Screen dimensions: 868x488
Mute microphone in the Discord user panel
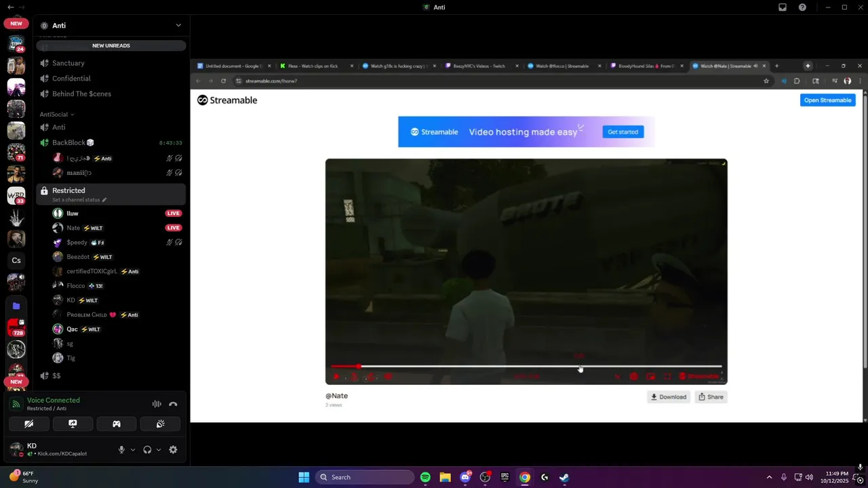(121, 449)
